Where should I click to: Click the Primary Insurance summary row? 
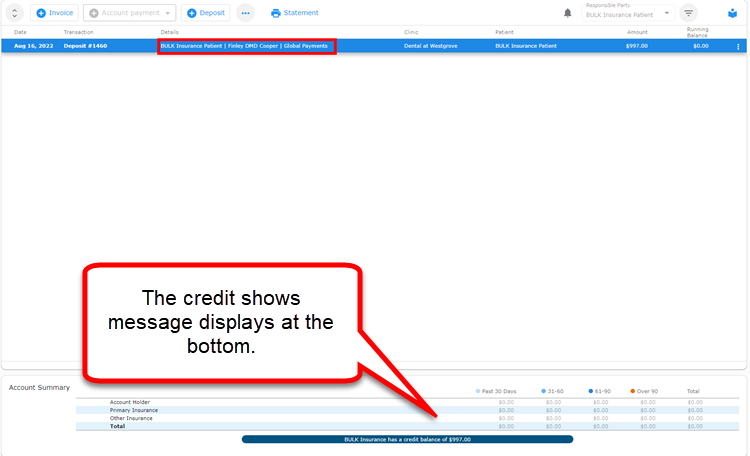(x=408, y=410)
